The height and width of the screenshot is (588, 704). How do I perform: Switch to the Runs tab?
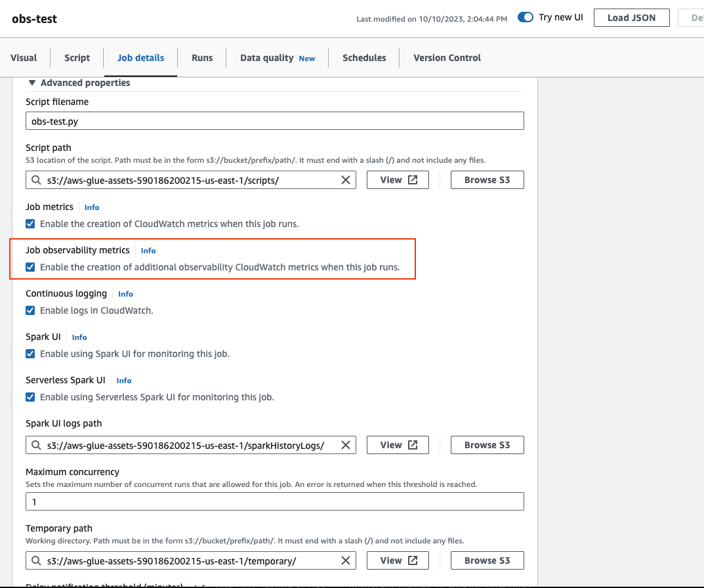click(201, 58)
